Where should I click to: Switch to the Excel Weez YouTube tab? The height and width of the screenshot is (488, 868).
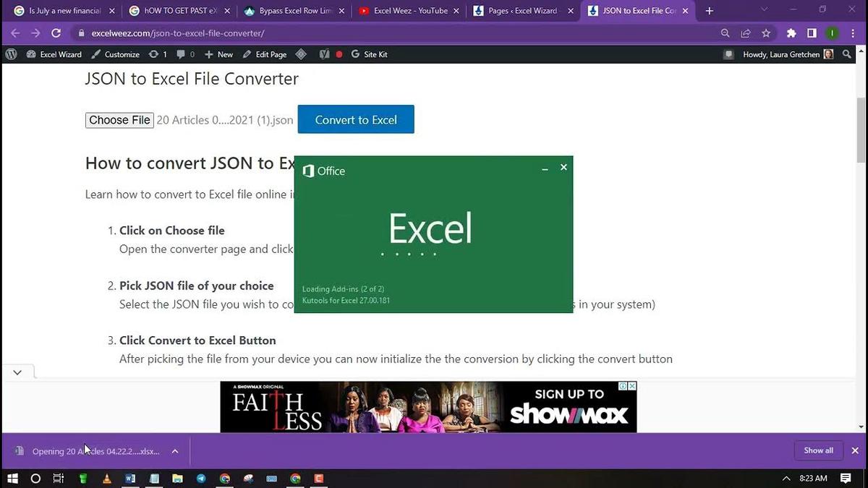point(405,11)
